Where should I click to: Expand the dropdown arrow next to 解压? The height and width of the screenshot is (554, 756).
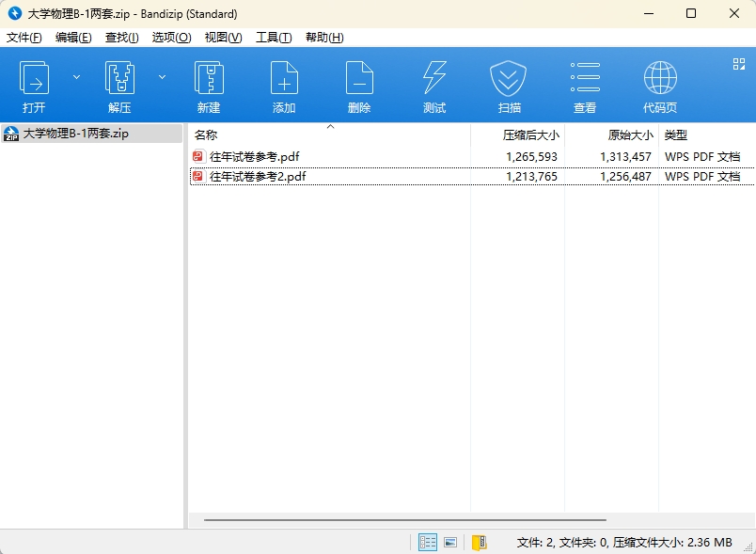[163, 77]
